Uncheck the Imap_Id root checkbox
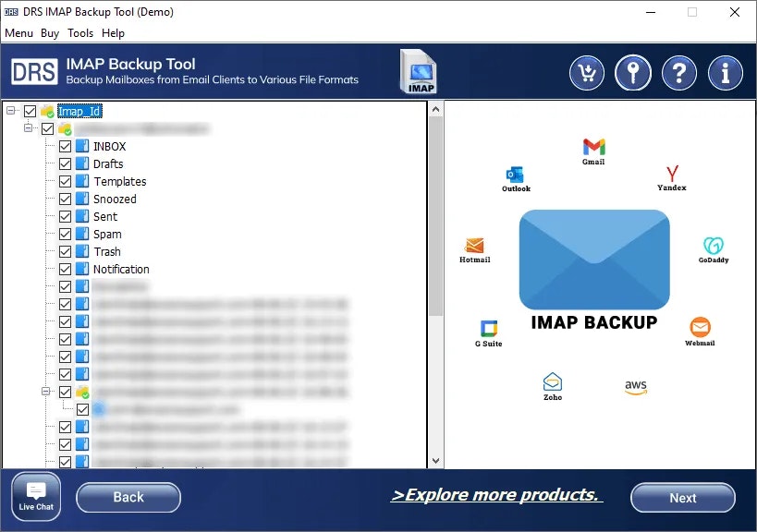The image size is (757, 532). coord(30,111)
